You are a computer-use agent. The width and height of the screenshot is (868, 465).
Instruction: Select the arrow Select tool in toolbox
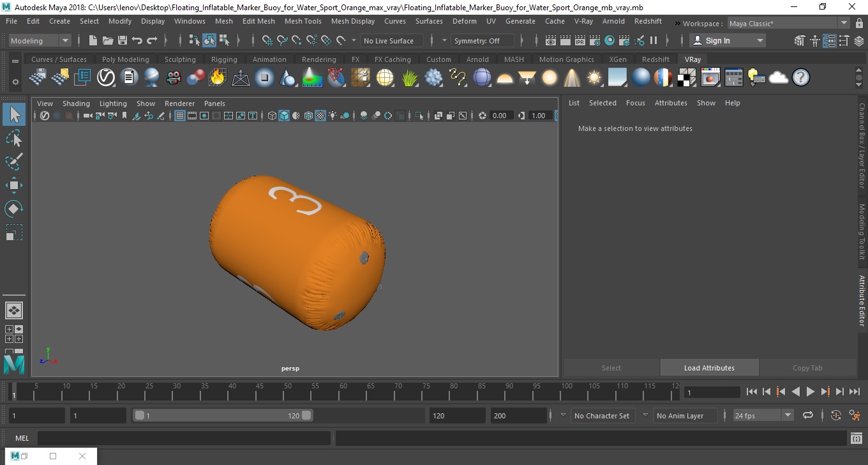(14, 115)
